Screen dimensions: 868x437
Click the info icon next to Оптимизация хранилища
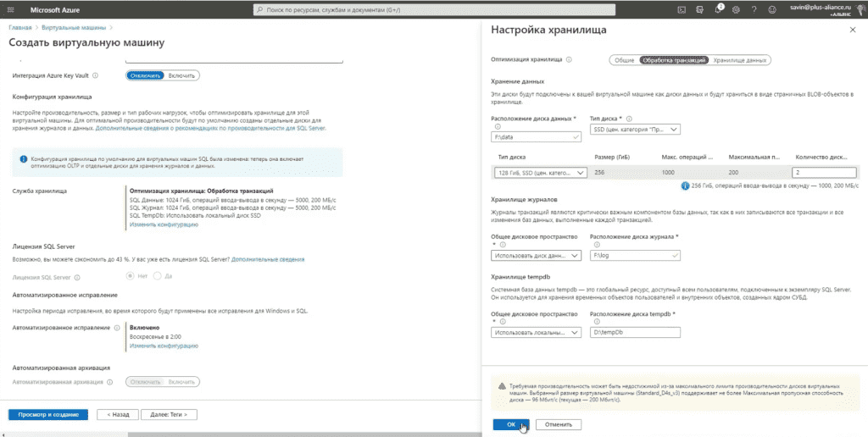pos(569,60)
